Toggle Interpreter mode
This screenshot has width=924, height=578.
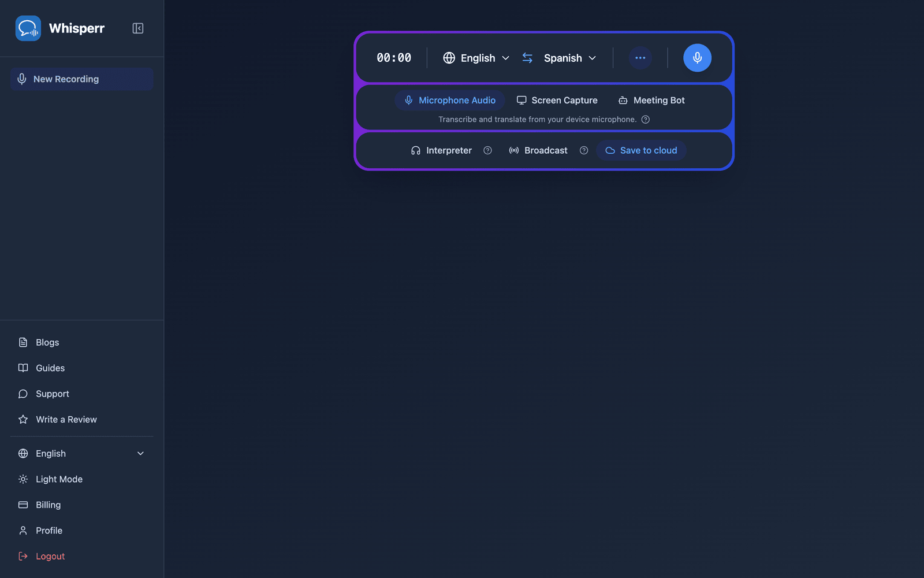(441, 150)
